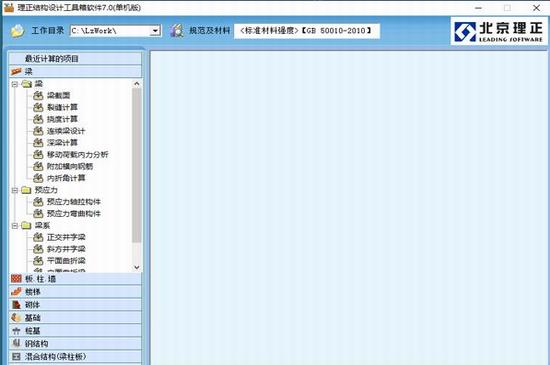550x365 pixels.
Task: Open the 最近计算的项目 panel header
Action: coord(75,59)
